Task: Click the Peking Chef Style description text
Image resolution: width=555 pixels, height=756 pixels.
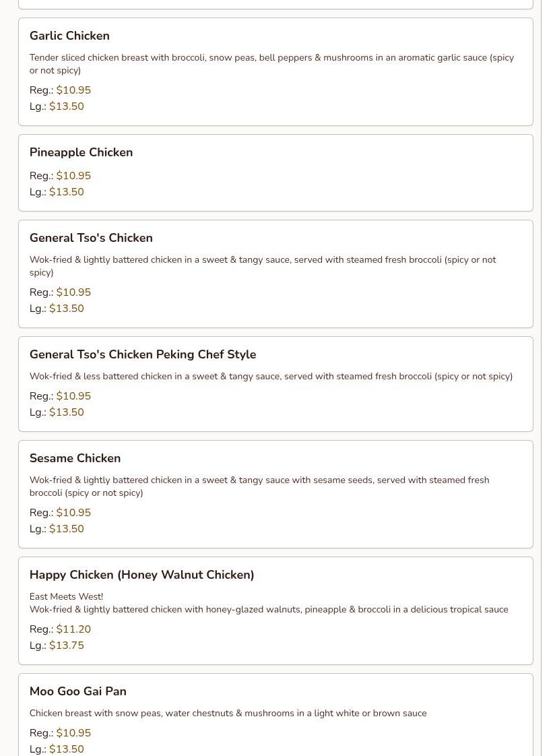Action: (271, 377)
